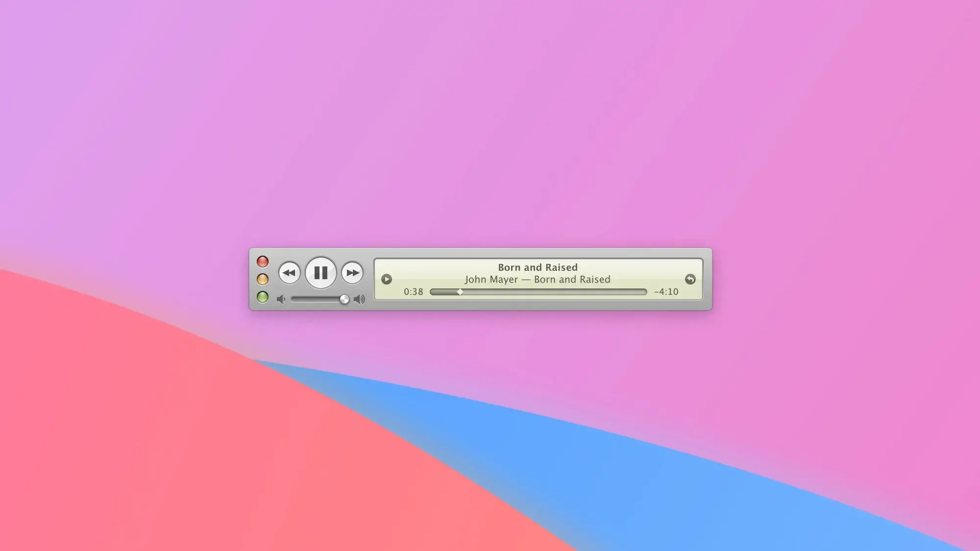The height and width of the screenshot is (551, 980).
Task: Click the diamond playhead on the progress bar
Action: click(460, 292)
